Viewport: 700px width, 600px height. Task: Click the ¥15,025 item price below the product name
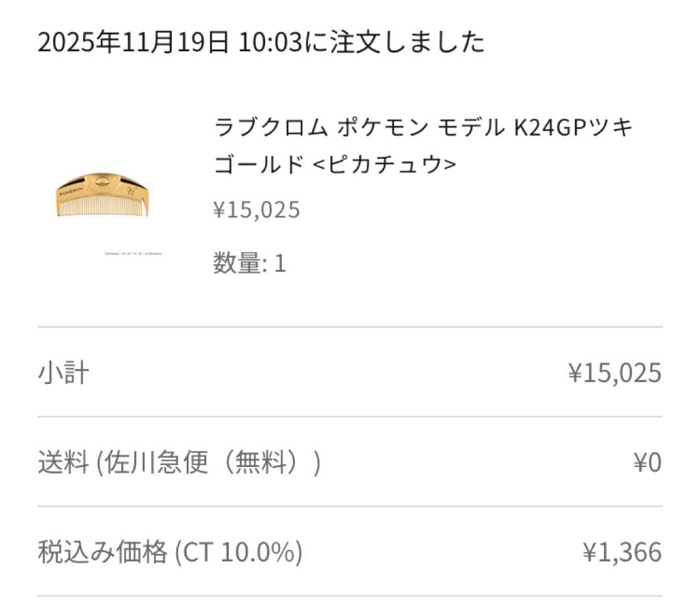[x=257, y=210]
